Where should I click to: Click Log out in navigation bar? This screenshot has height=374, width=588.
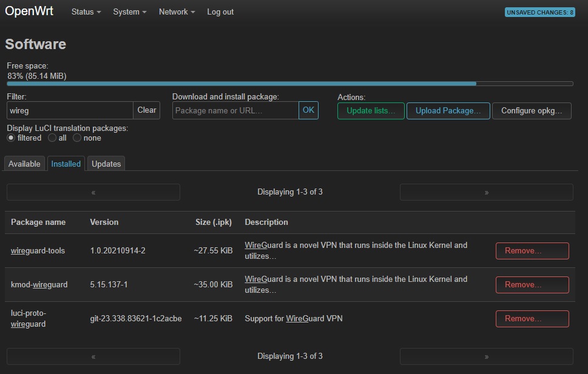(x=220, y=12)
